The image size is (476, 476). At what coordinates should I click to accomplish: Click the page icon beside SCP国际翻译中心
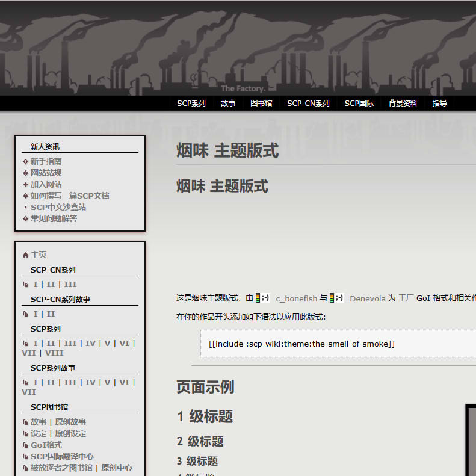coord(25,457)
